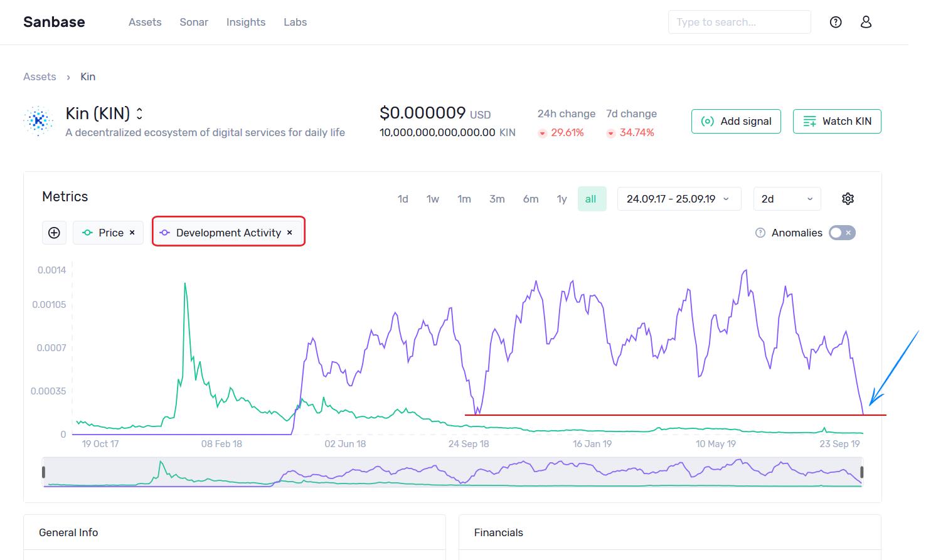Open the Labs navigation menu
926x560 pixels.
tap(295, 22)
